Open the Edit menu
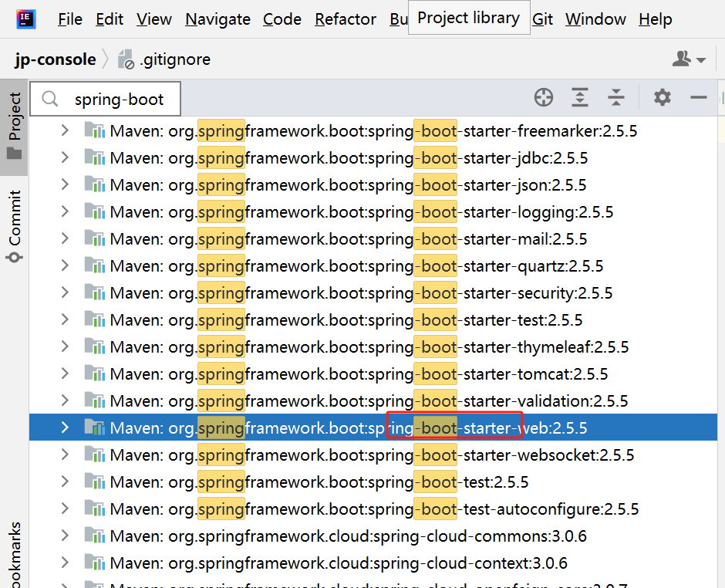 (109, 19)
